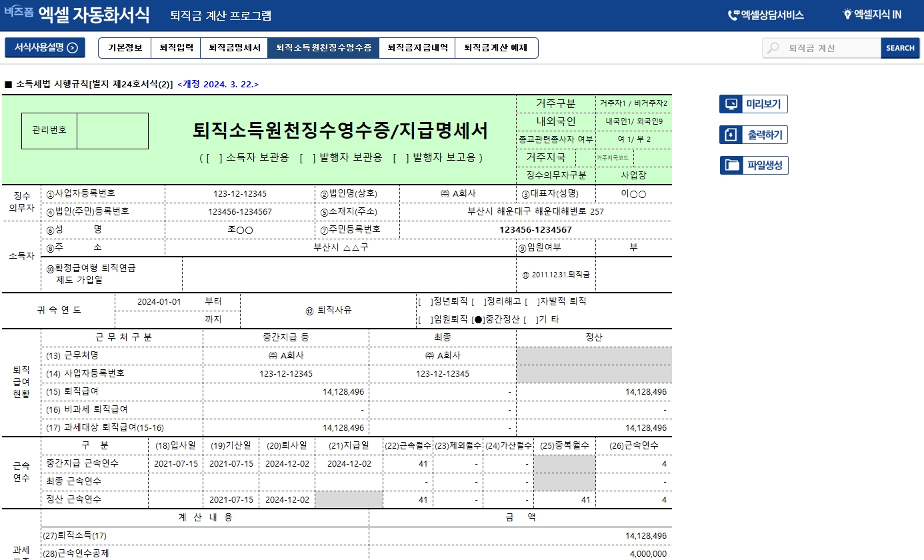
Task: Click the 개정 2024. 3. 22. text
Action: pyautogui.click(x=218, y=85)
